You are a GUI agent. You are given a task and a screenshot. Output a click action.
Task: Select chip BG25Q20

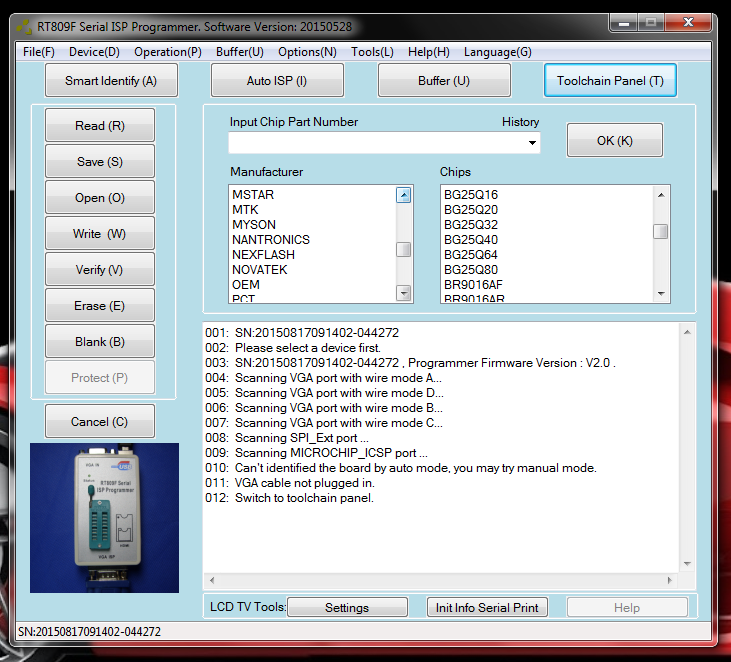click(471, 209)
